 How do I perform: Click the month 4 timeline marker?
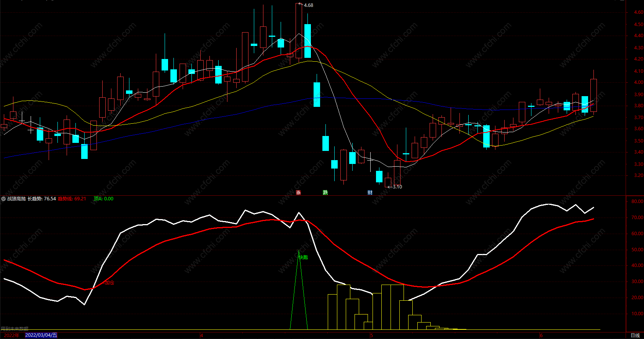click(x=202, y=336)
